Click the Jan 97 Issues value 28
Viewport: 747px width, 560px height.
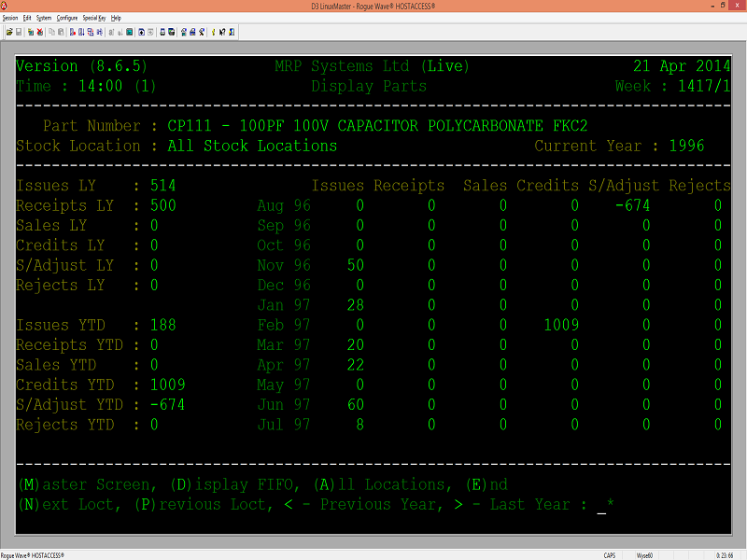click(x=356, y=305)
